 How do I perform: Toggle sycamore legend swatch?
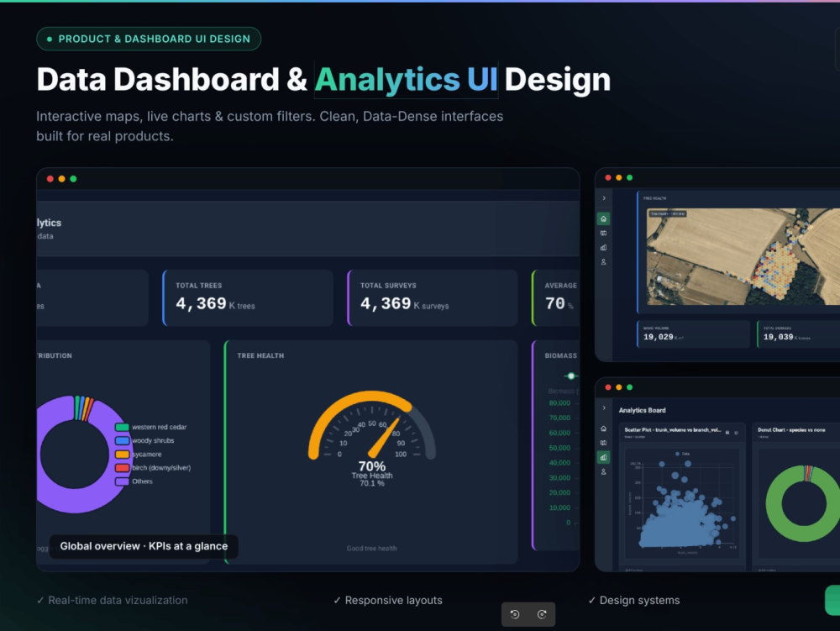(x=122, y=455)
